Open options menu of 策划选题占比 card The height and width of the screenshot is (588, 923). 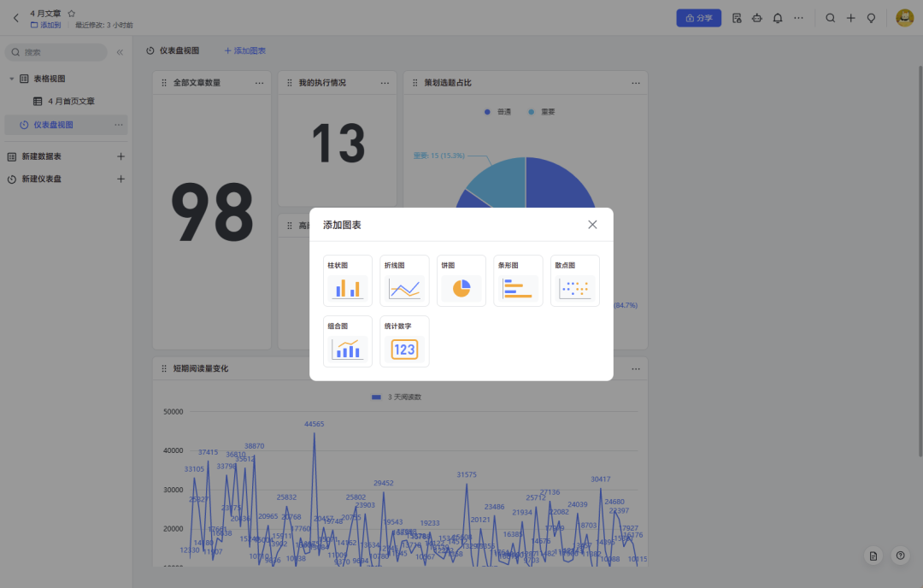[636, 83]
